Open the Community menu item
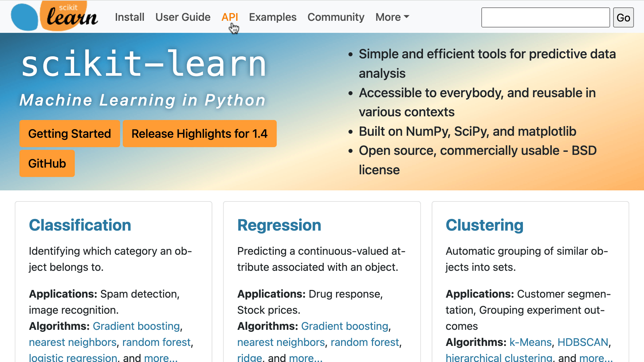 (x=336, y=17)
